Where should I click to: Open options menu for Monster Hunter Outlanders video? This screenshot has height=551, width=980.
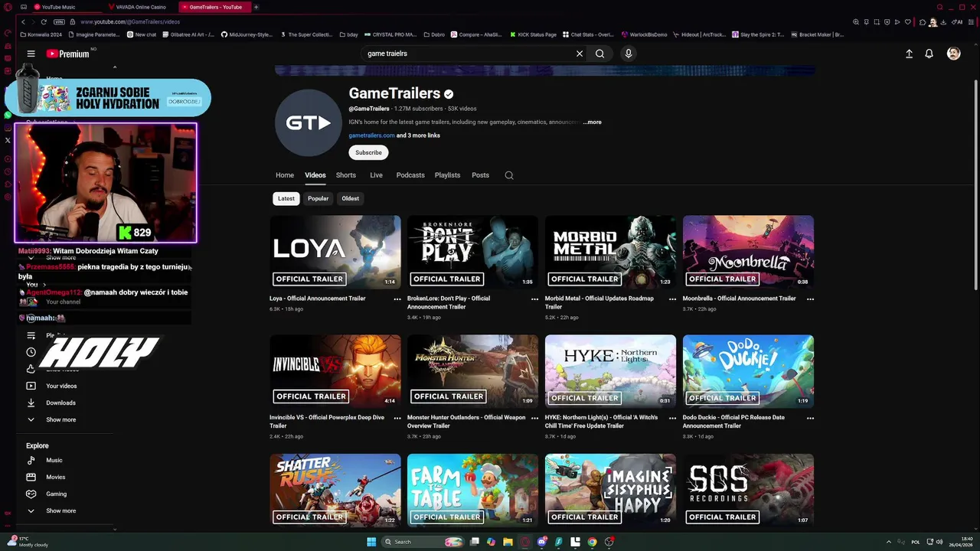(534, 419)
